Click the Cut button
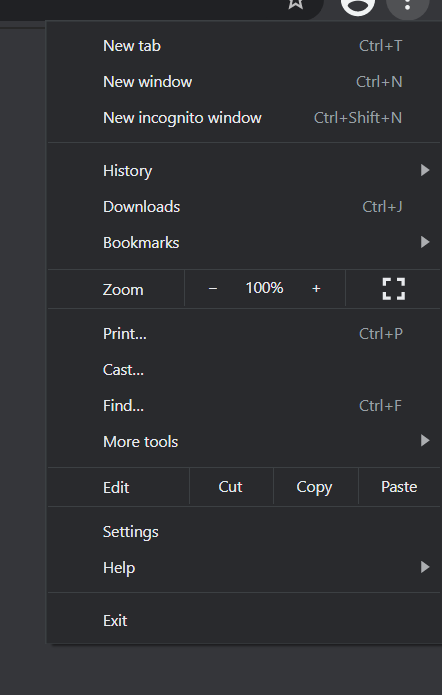 (x=231, y=487)
